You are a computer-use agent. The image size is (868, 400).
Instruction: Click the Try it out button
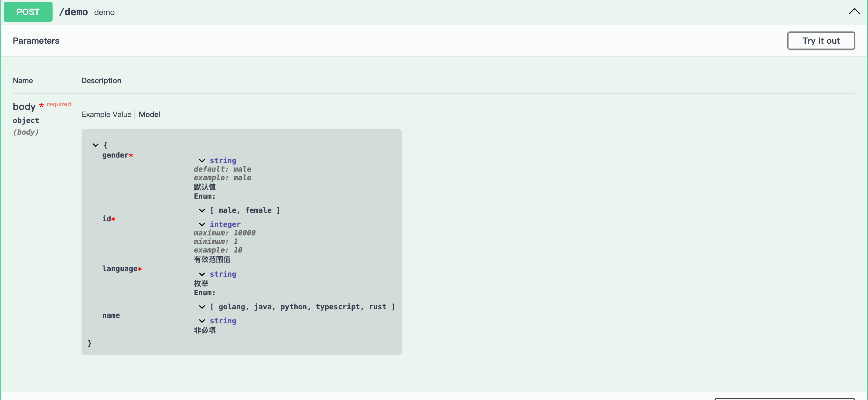point(821,41)
